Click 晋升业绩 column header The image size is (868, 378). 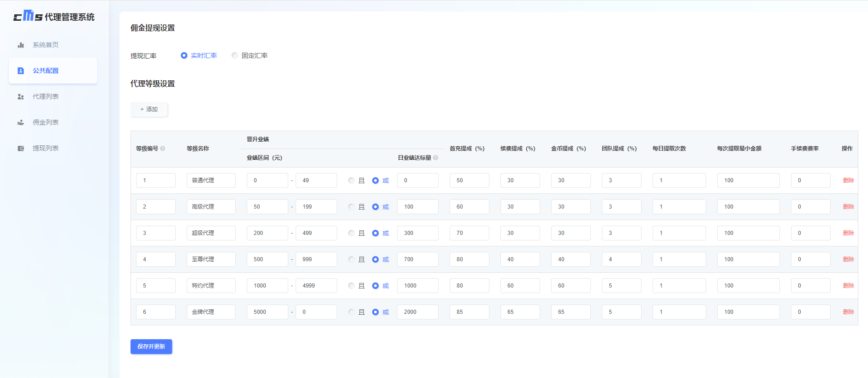258,139
